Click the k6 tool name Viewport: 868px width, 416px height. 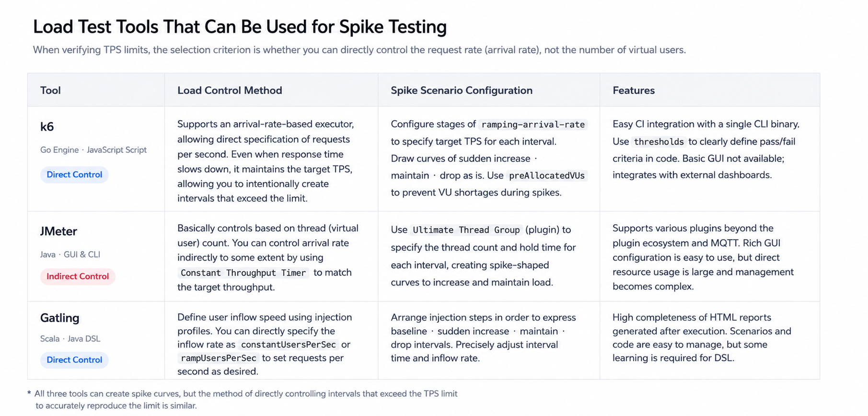click(47, 127)
